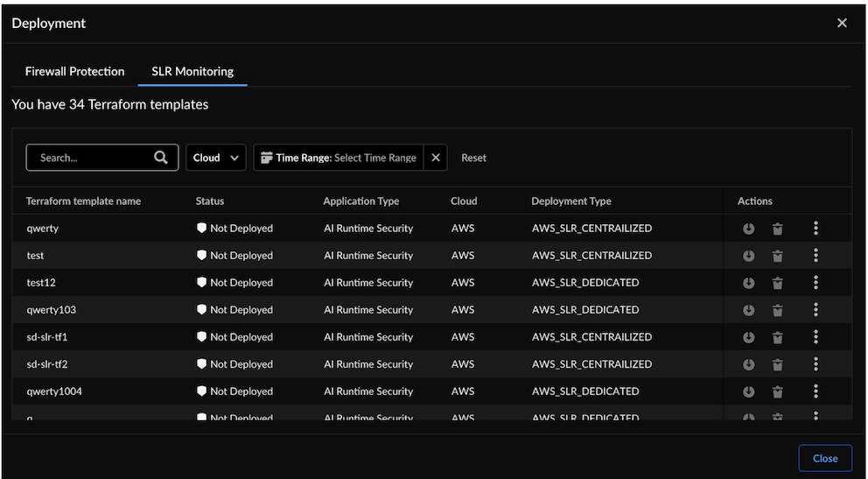Close the Deployment dialog with X

point(842,23)
